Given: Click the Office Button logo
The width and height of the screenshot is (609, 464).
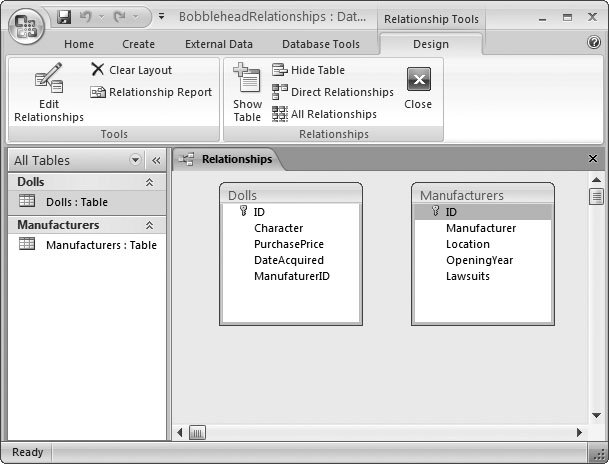Looking at the screenshot, I should pyautogui.click(x=27, y=24).
